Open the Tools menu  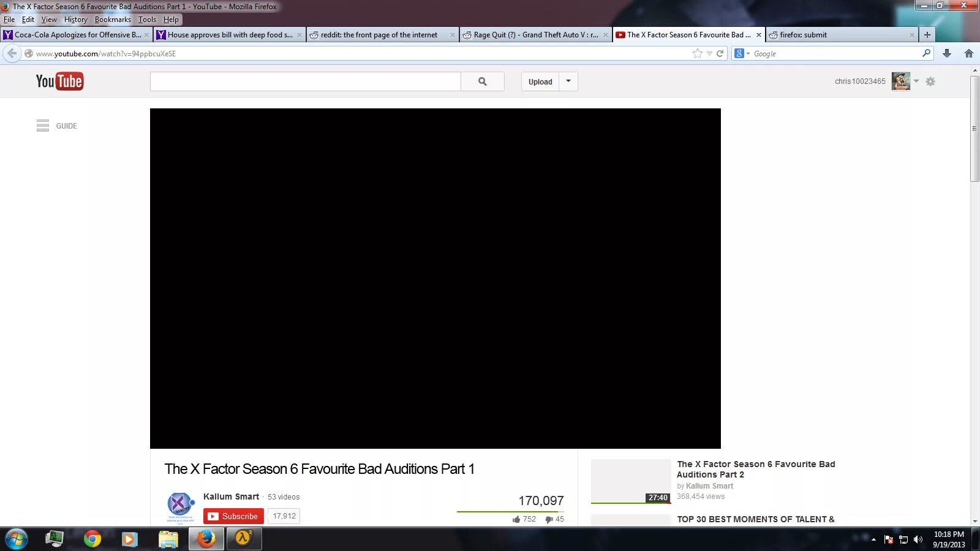click(147, 20)
